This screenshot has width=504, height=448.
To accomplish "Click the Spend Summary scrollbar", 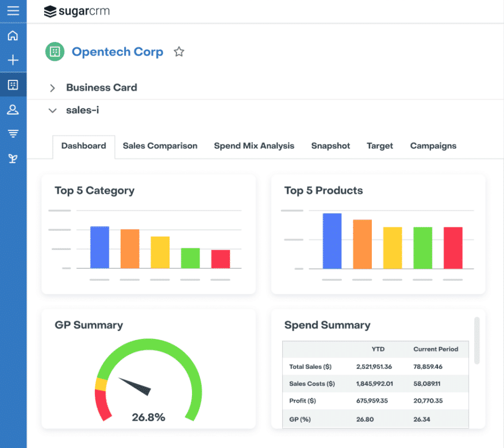I will [476, 341].
